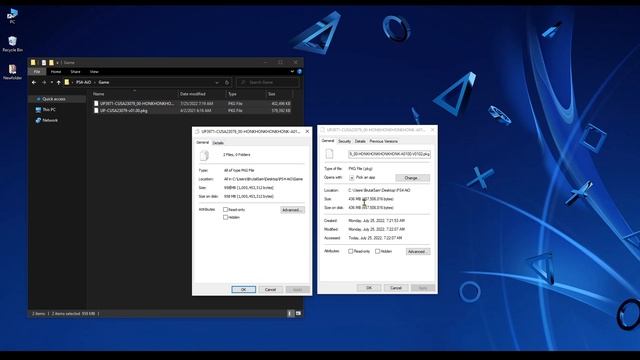This screenshot has height=360, width=640.
Task: Open Explorer help question mark icon
Action: [x=299, y=71]
